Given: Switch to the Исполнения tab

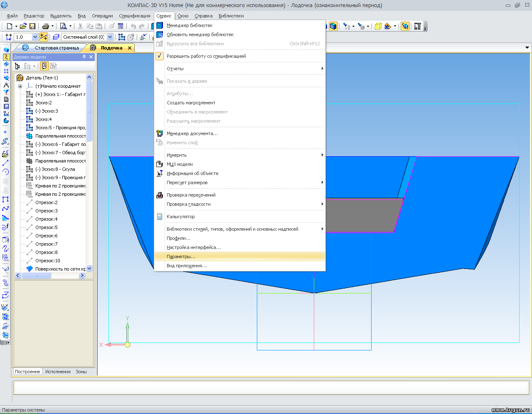Looking at the screenshot, I should [58, 372].
